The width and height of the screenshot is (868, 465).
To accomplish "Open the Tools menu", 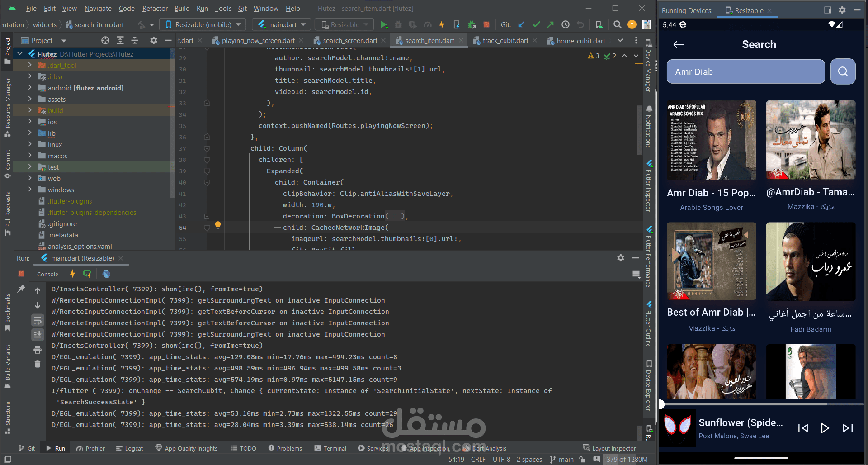I will tap(223, 9).
